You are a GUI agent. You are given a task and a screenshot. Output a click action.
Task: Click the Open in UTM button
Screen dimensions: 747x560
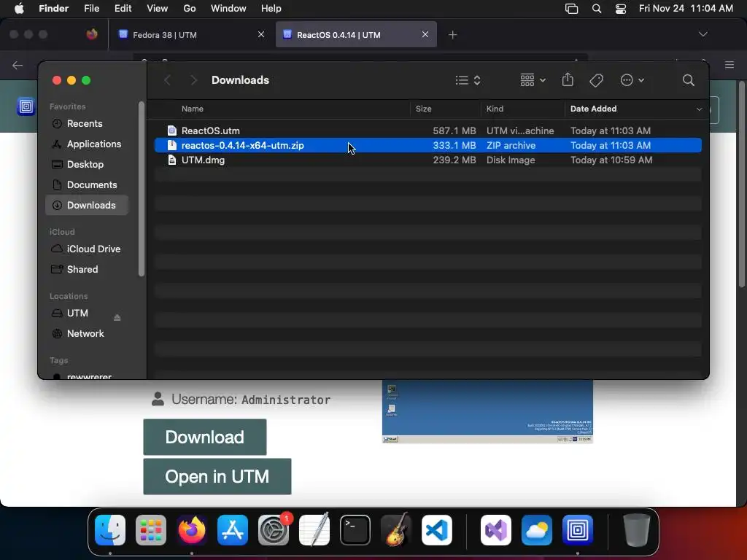[x=217, y=477]
